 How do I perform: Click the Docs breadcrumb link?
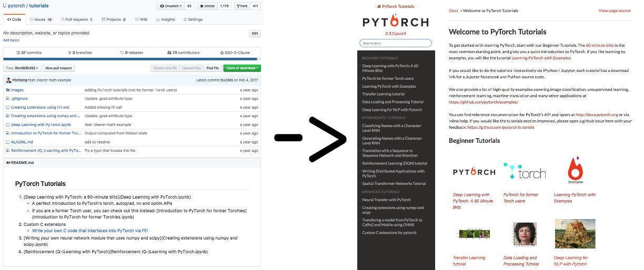pos(453,11)
